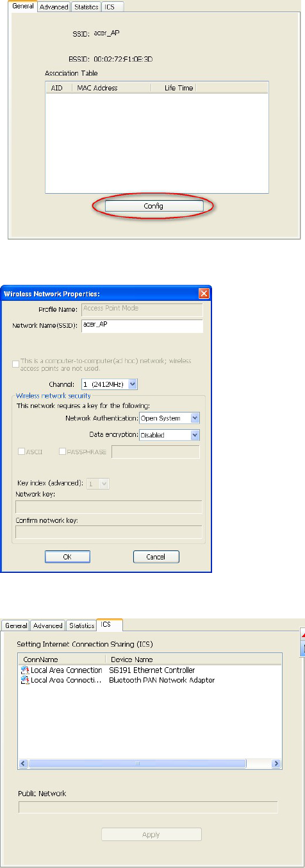This screenshot has height=868, width=305.
Task: Click the Apply button under Public Network
Action: pos(151,834)
